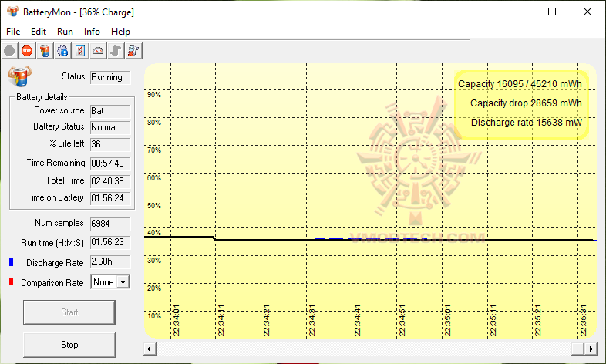Open the red checkmarks checklist toolbar icon
Screen dimensions: 606x364
click(x=80, y=51)
